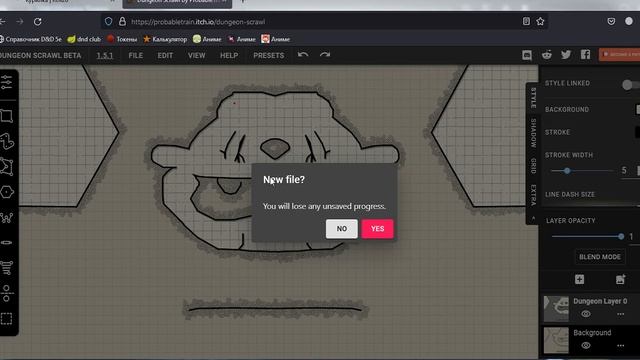Select the stairs tool in left toolbar
640x360 pixels.
coord(7,268)
